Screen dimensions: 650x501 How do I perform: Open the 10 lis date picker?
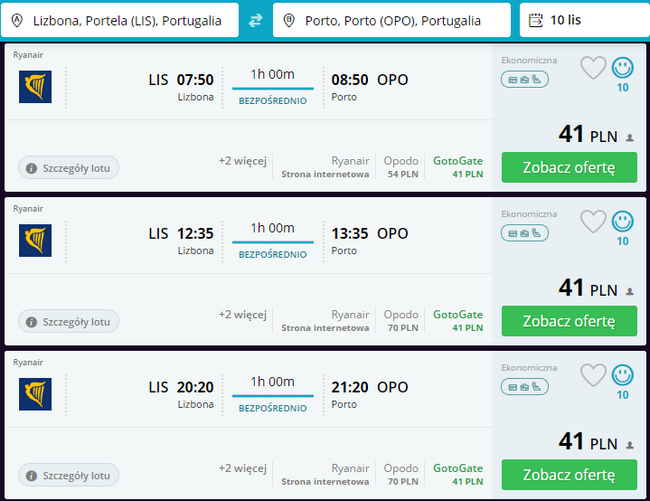pos(583,20)
